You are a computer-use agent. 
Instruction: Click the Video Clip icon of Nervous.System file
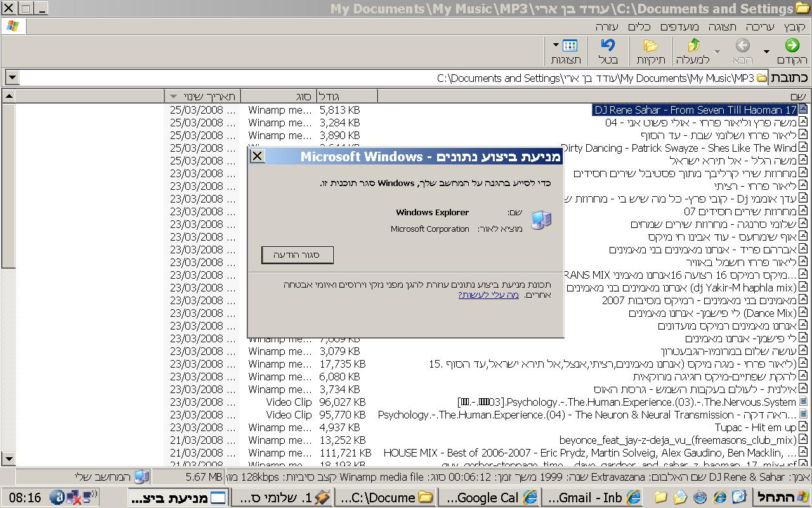pyautogui.click(x=802, y=401)
